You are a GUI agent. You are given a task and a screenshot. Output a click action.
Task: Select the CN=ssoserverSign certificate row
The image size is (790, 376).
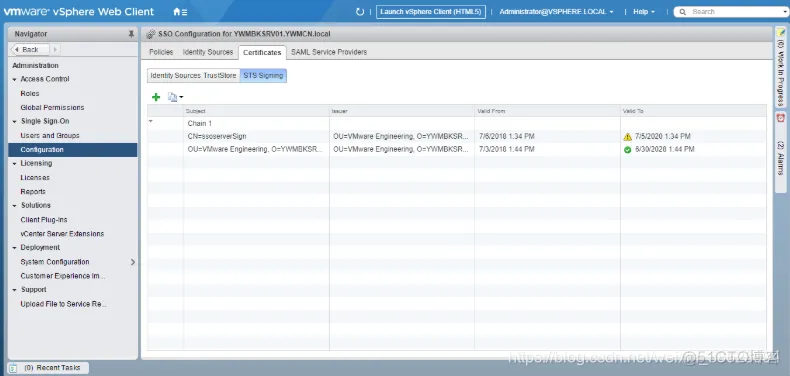[456, 137]
